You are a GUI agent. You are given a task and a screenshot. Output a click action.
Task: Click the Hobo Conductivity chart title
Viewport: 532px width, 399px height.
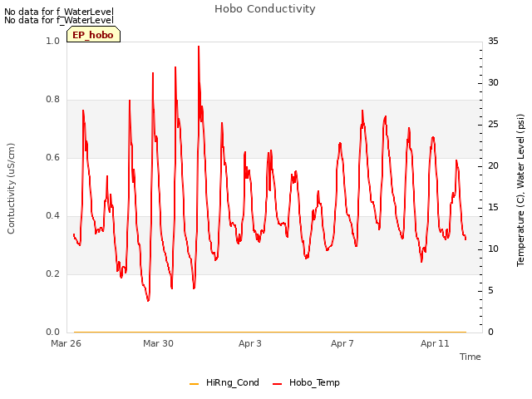(x=265, y=9)
